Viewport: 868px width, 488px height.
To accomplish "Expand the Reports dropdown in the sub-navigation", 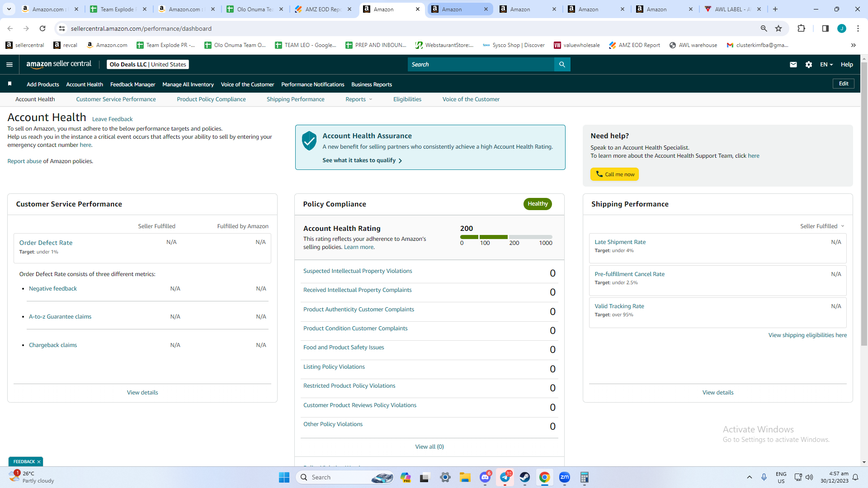I will [359, 99].
